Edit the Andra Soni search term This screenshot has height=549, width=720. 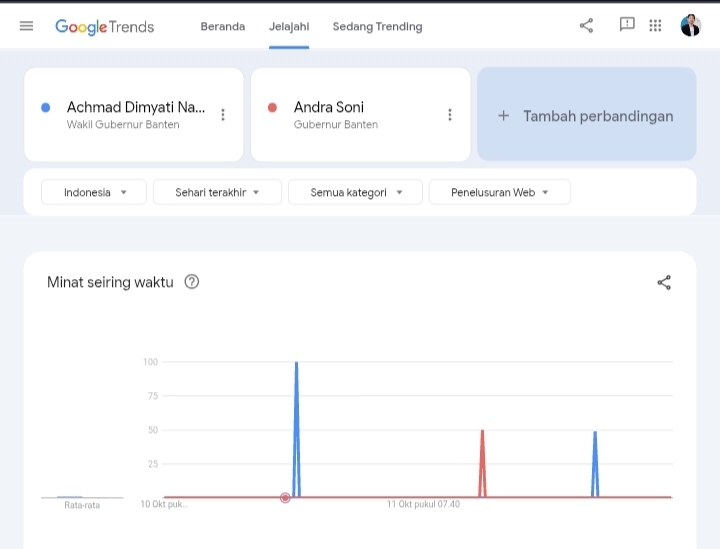coord(329,107)
